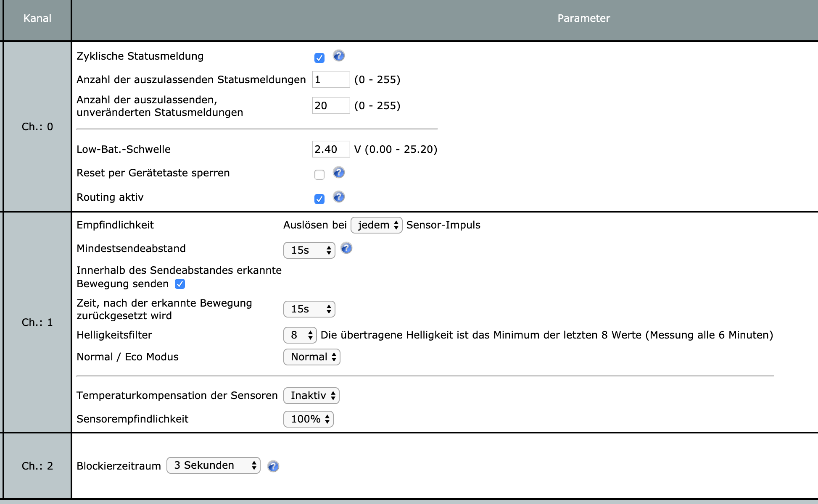Open help icon beside Routing aktiv
Viewport: 818px width, 504px height.
point(339,197)
